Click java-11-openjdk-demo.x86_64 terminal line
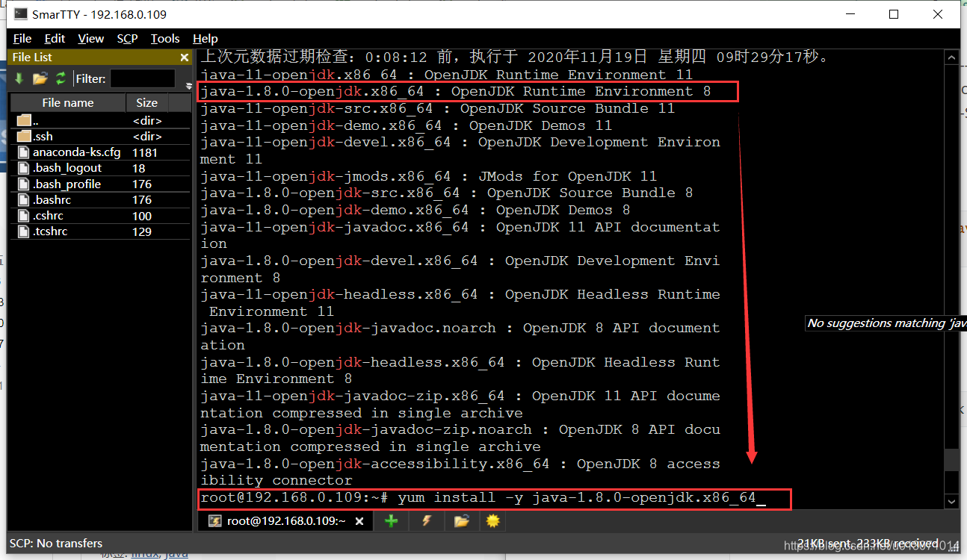The image size is (967, 560). click(407, 125)
